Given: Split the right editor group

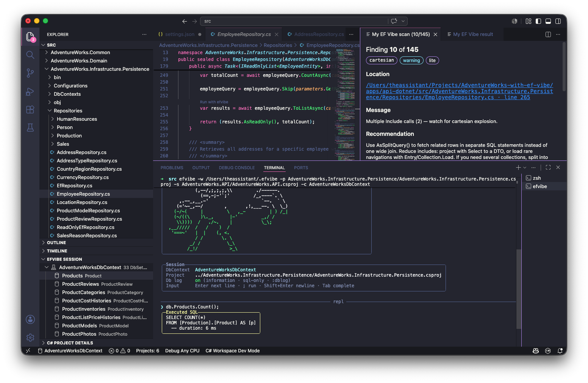Looking at the screenshot, I should point(548,34).
